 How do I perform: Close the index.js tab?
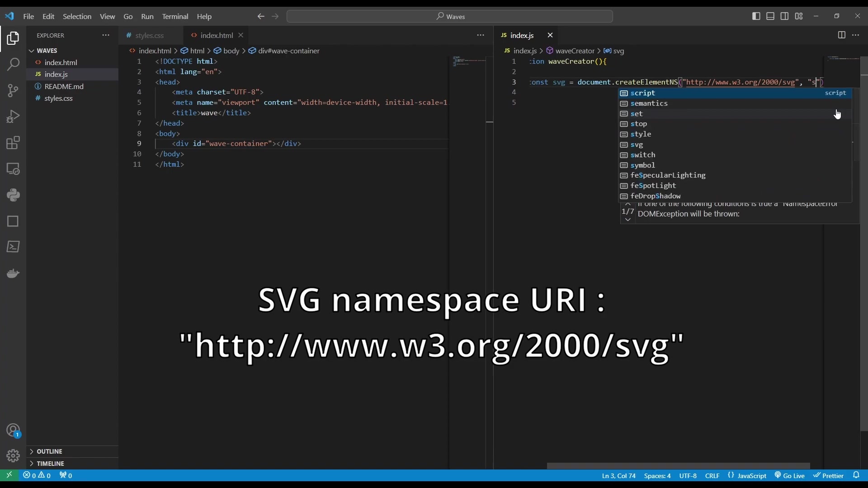tap(550, 35)
